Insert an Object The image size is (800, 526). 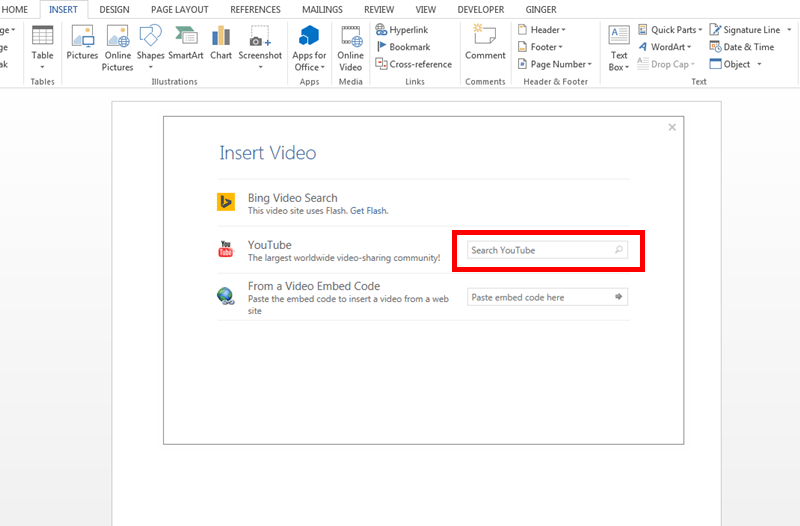731,64
